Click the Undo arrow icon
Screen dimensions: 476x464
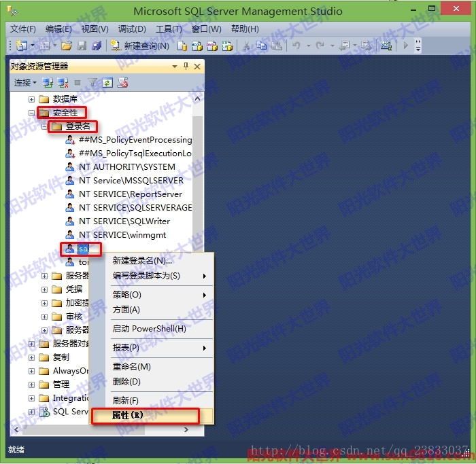pos(296,46)
